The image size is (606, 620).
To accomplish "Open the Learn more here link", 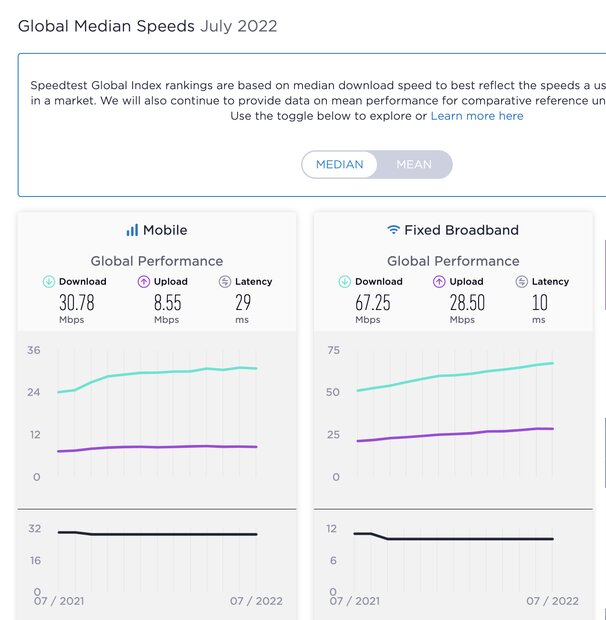I will (x=477, y=116).
